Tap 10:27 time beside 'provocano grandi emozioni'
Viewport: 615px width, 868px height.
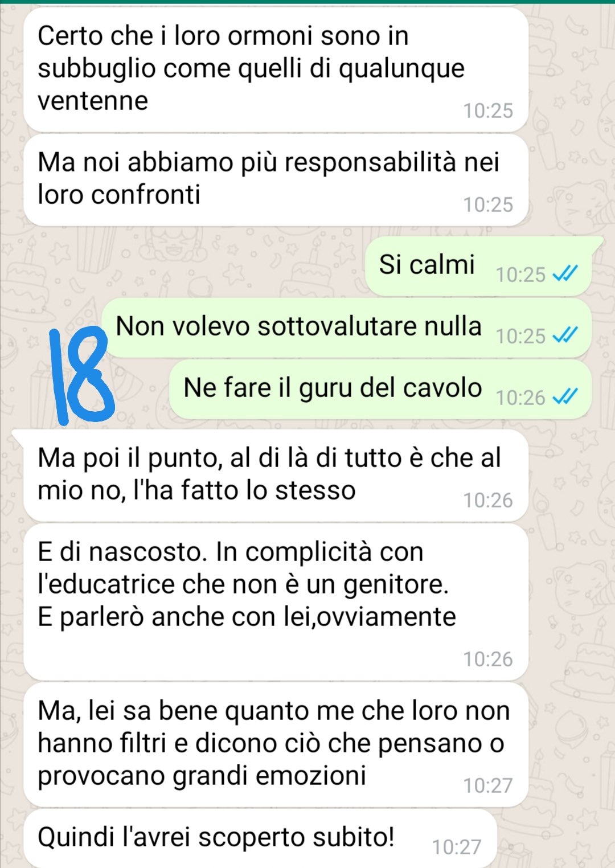click(x=488, y=785)
